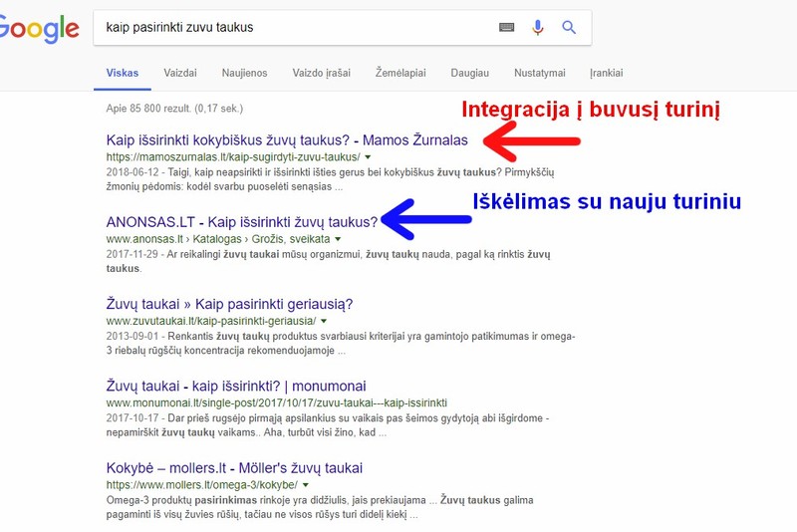Open the on-screen keyboard icon
Image resolution: width=797 pixels, height=532 pixels.
pyautogui.click(x=506, y=28)
